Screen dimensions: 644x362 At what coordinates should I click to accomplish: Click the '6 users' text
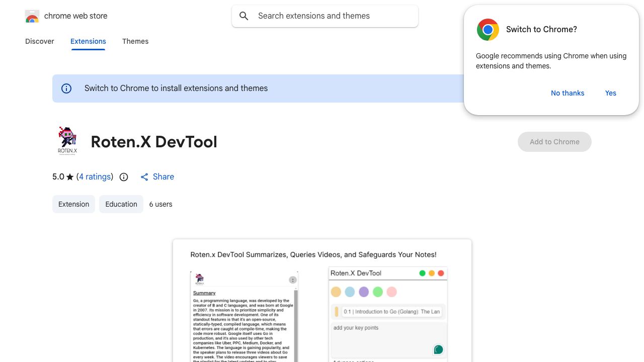pyautogui.click(x=161, y=204)
